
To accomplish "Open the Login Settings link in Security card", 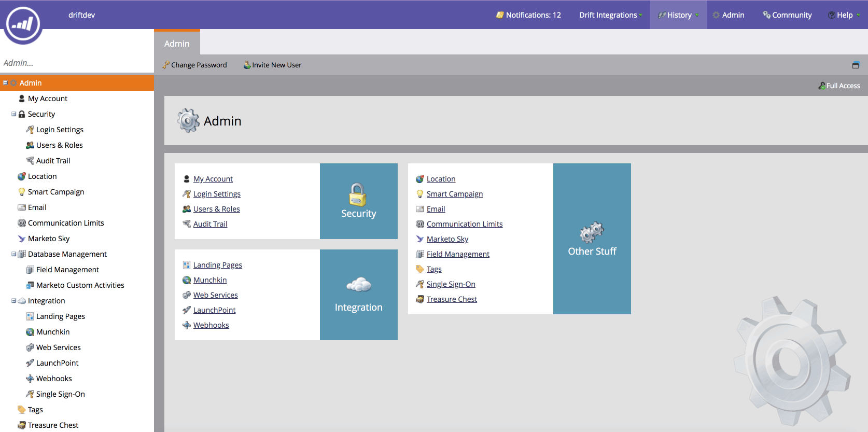I will tap(217, 194).
